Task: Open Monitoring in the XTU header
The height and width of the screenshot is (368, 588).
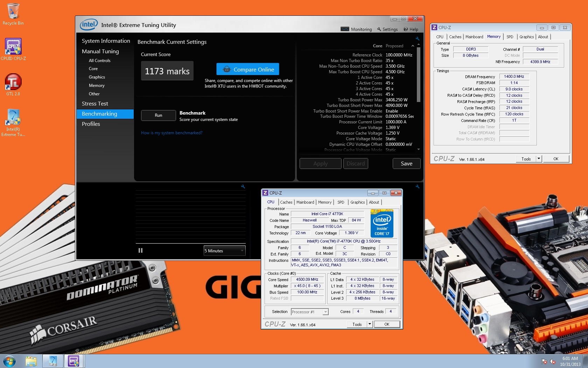Action: [356, 29]
